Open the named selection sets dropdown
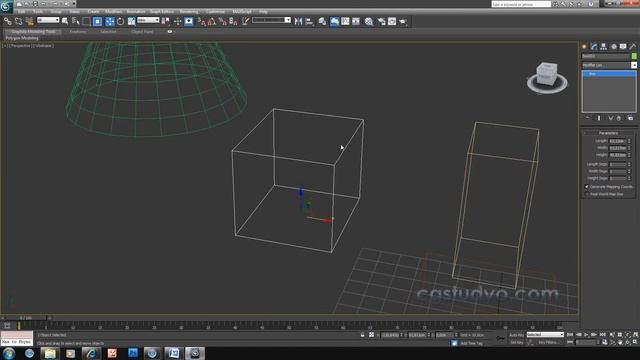 pyautogui.click(x=271, y=20)
